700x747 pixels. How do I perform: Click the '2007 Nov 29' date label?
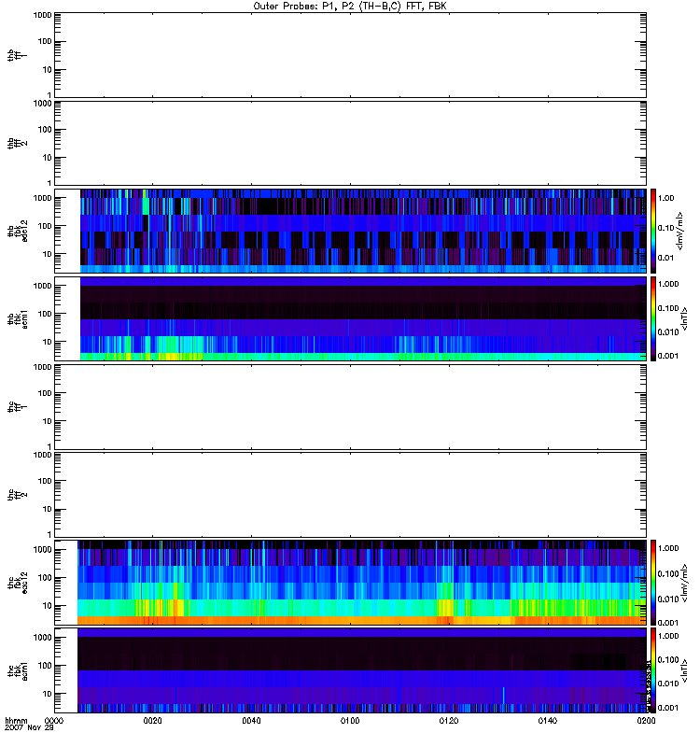tap(30, 728)
